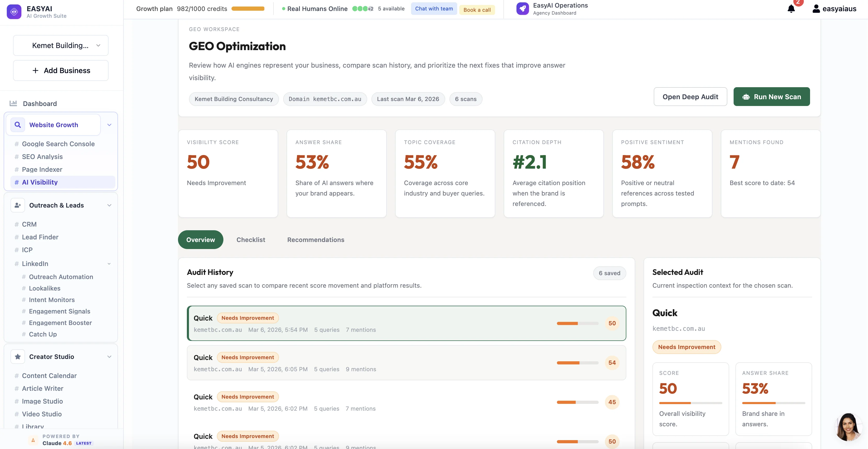Click the score 54 badge in audit history
Screen dimensions: 868x449
(x=612, y=363)
